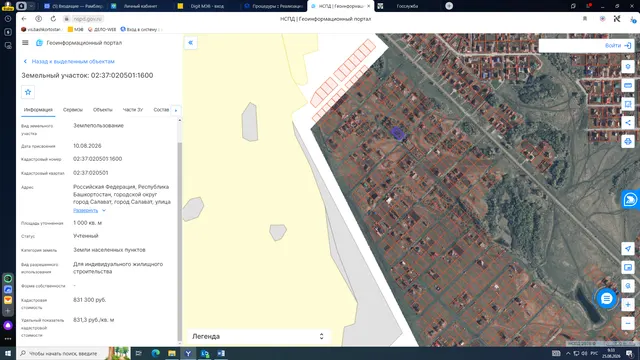Viewport: 640px width, 360px height.
Task: Add parcel to favorites with star
Action: (28, 92)
